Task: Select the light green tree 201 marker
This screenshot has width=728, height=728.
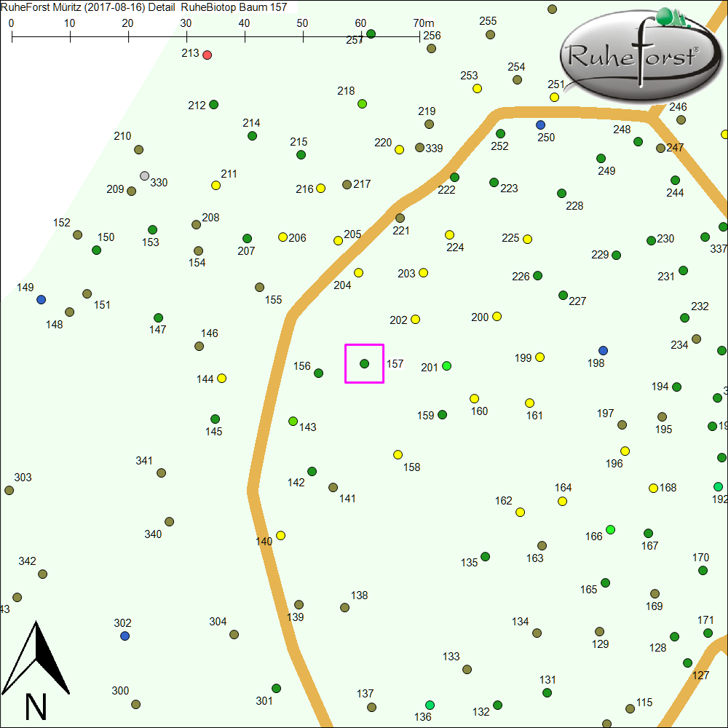Action: (x=447, y=365)
